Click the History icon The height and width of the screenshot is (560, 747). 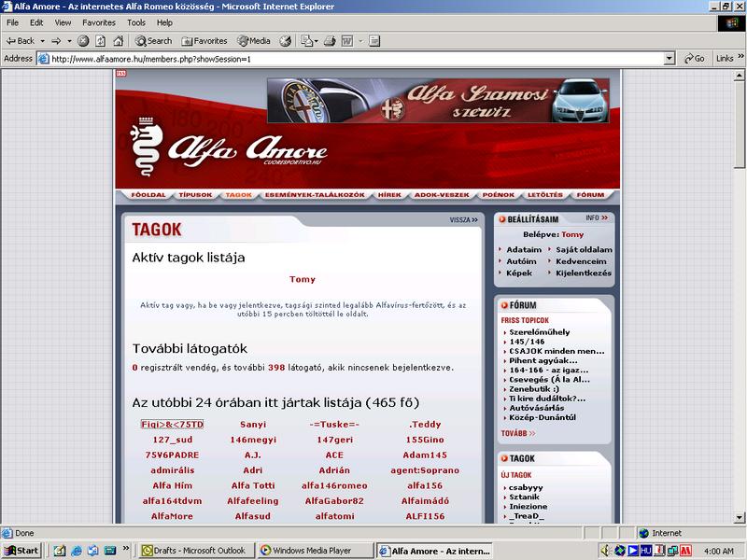(x=286, y=41)
